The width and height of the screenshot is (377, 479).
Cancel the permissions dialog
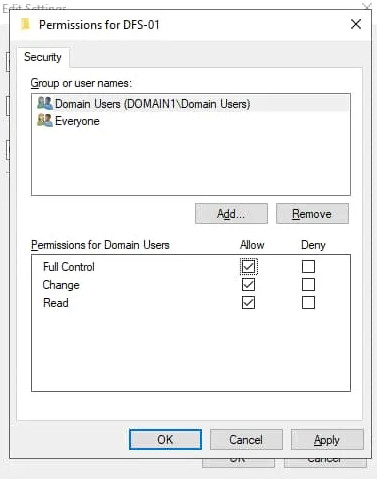click(x=246, y=439)
